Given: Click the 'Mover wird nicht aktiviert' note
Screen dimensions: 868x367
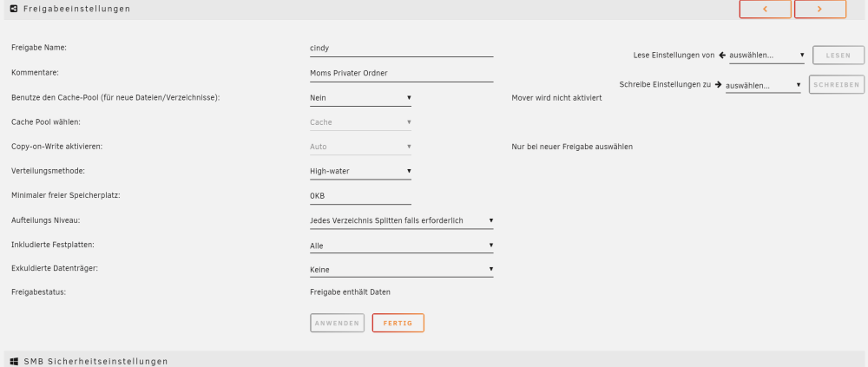Looking at the screenshot, I should pyautogui.click(x=556, y=98).
